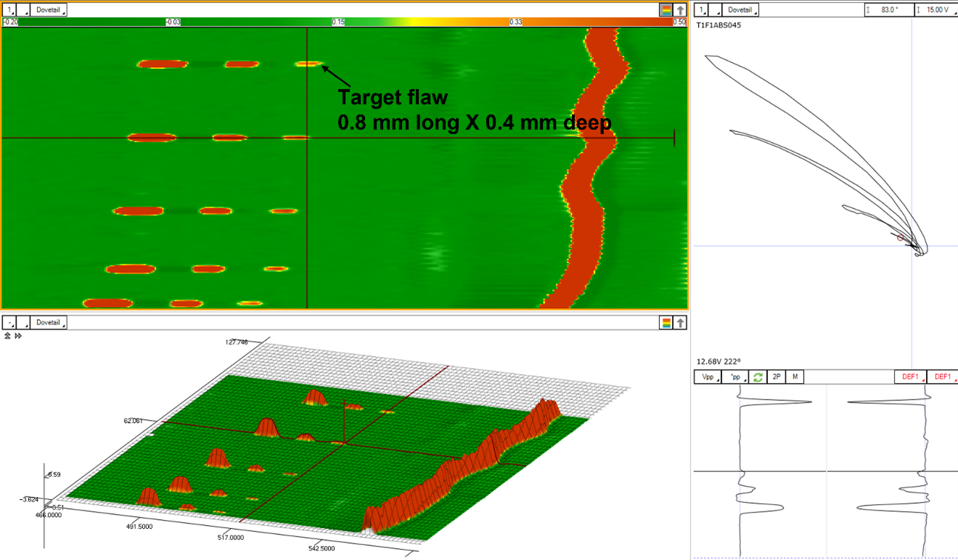The width and height of the screenshot is (958, 560).
Task: Toggle the M mode button on the strip chart
Action: tap(793, 376)
